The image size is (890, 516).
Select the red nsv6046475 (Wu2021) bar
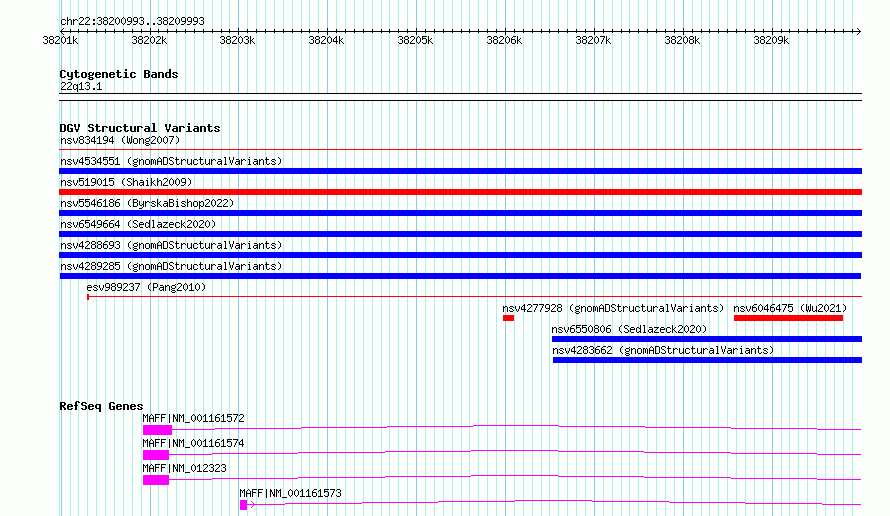coord(788,318)
